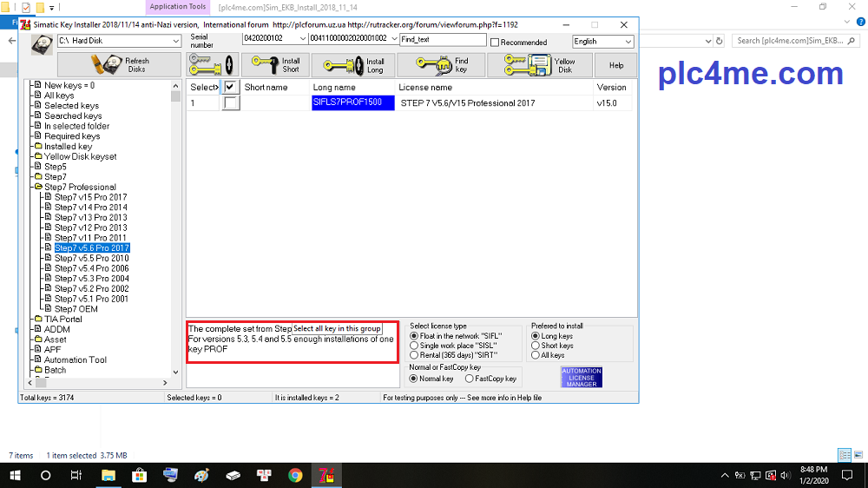The width and height of the screenshot is (868, 488).
Task: Select Step7 v15 Pro 2017 tree item
Action: 90,197
